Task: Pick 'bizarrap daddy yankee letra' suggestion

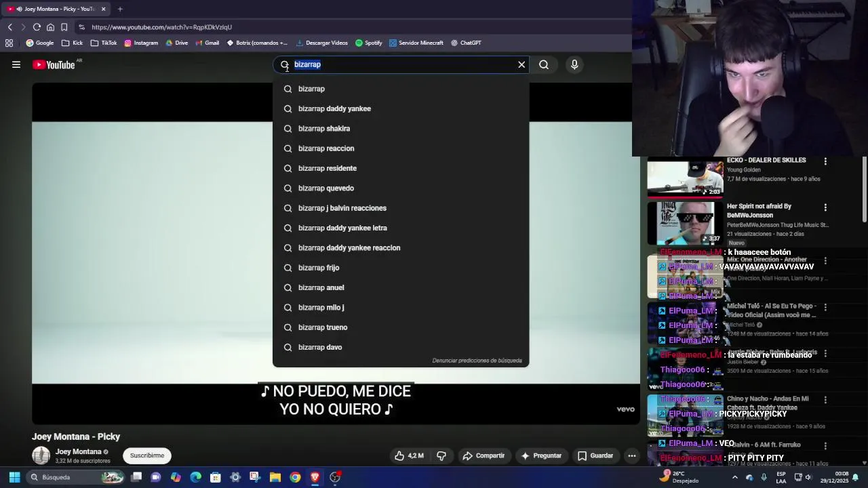Action: click(401, 228)
